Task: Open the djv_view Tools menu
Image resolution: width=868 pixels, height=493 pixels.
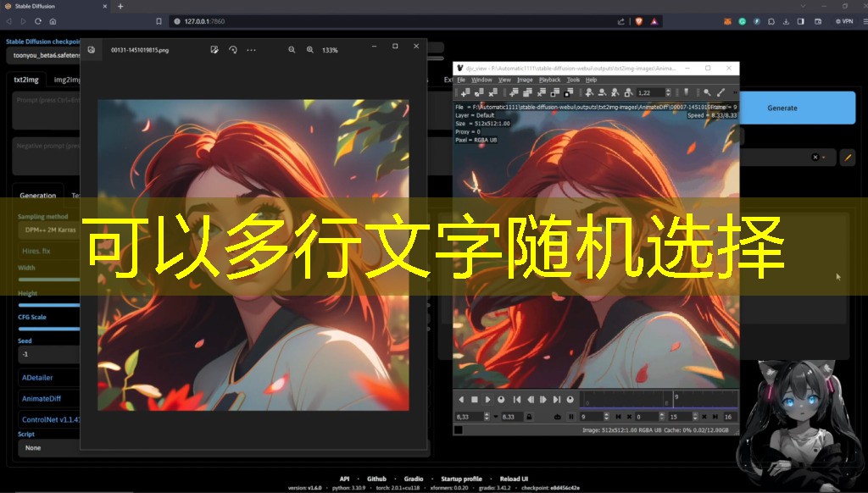Action: click(573, 80)
